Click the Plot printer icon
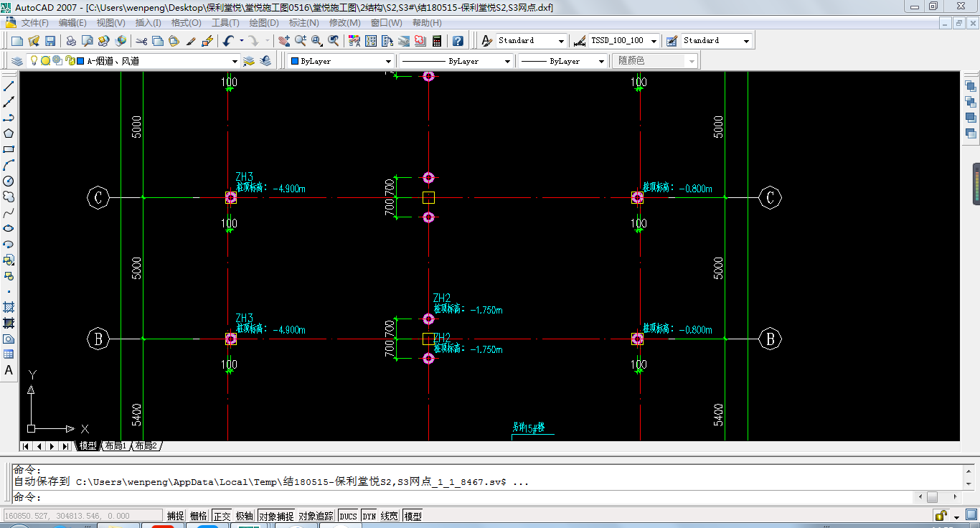 pos(71,41)
